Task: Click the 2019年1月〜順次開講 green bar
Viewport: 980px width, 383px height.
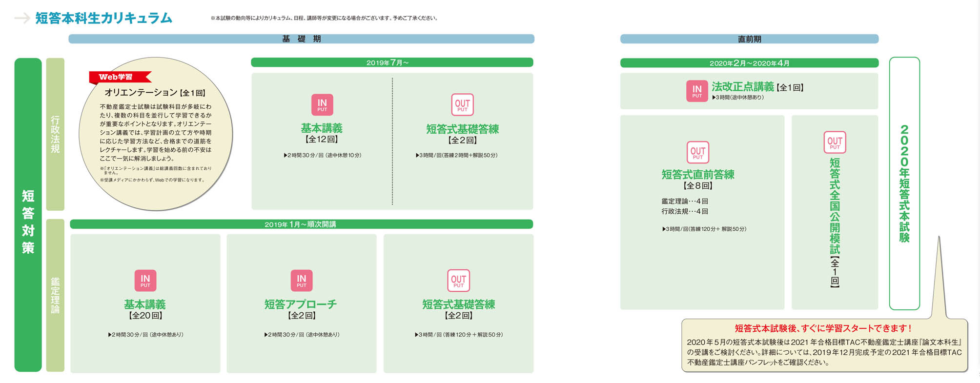Action: (301, 224)
